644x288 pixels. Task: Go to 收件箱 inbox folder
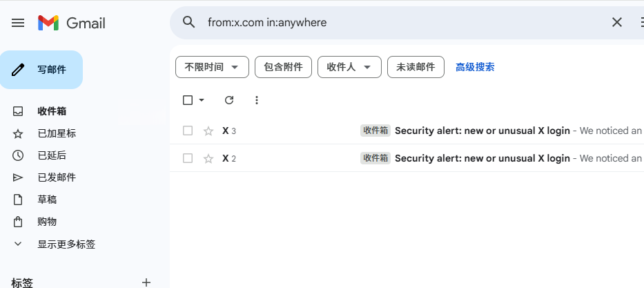point(52,111)
